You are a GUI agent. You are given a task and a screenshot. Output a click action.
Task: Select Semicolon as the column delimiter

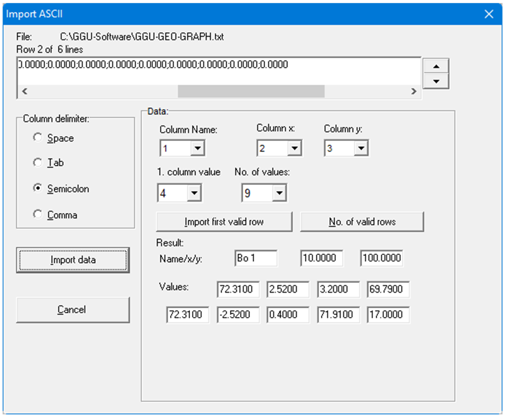(37, 189)
